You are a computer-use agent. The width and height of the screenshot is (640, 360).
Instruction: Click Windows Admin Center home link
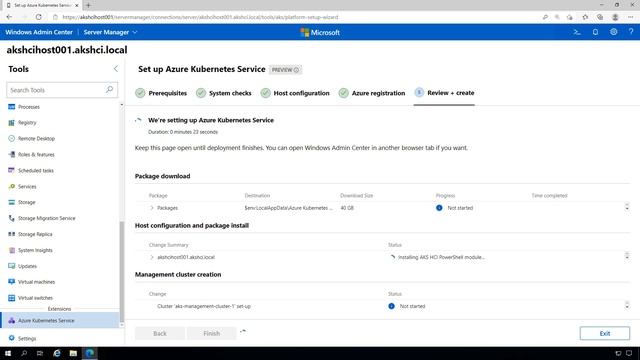[39, 32]
